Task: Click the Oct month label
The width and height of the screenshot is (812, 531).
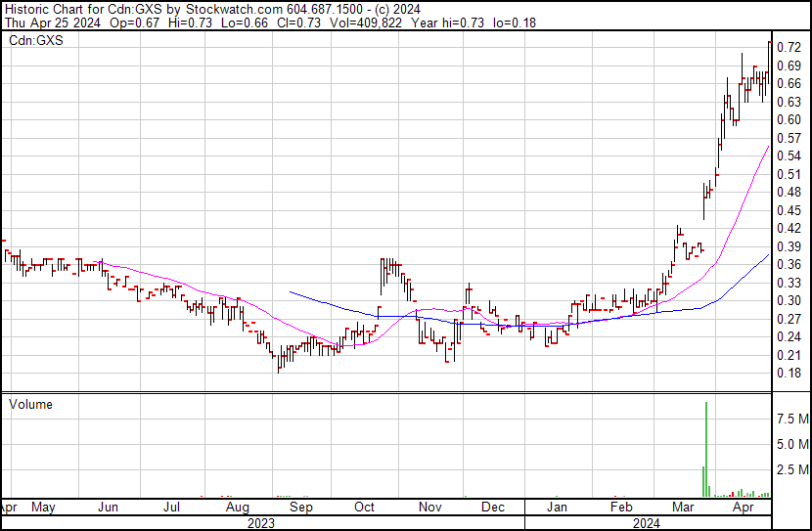Action: click(364, 508)
